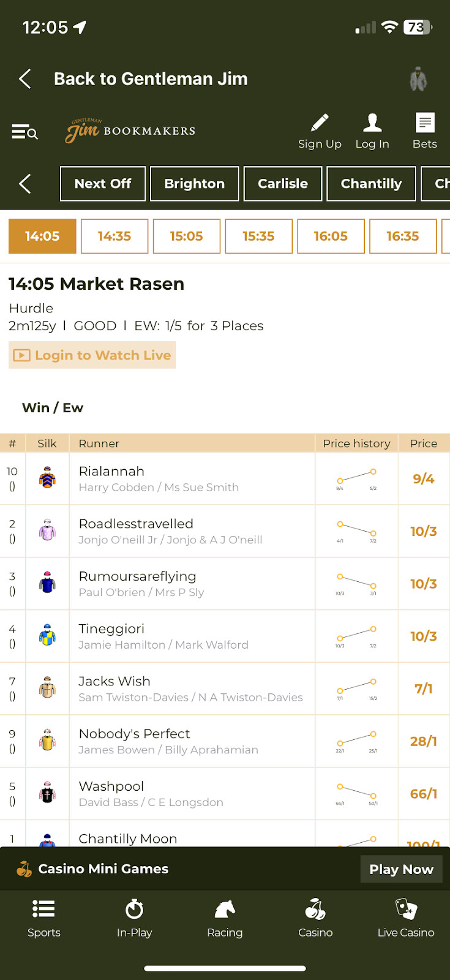Select the Brighton meeting tab
The width and height of the screenshot is (450, 980).
click(x=194, y=184)
